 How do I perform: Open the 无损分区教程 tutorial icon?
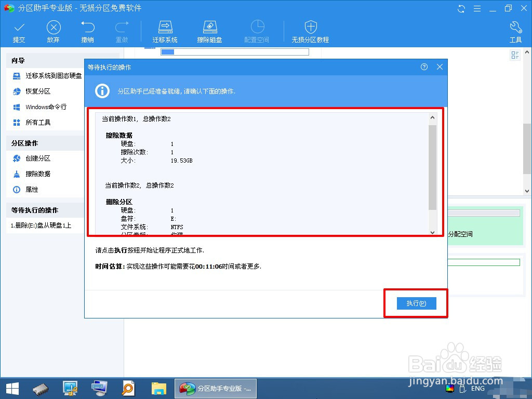click(x=311, y=32)
